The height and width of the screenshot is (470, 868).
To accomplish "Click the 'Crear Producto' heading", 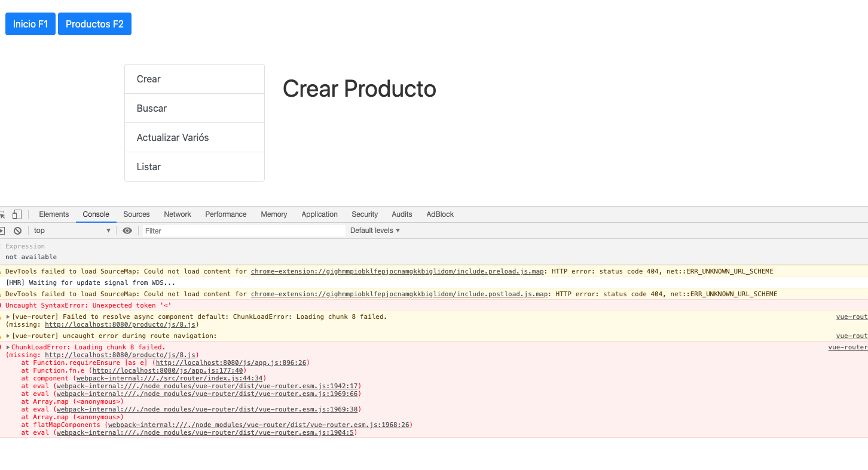I will [x=359, y=89].
